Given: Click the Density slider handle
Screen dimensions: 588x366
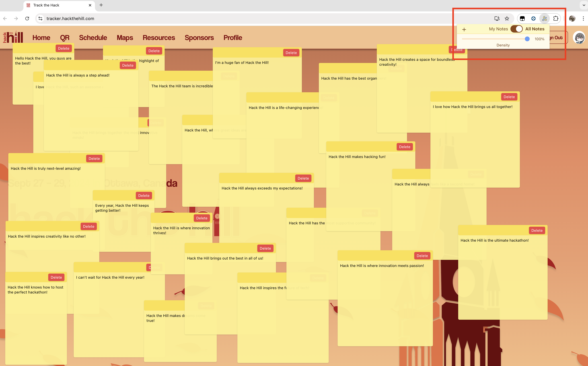Looking at the screenshot, I should [x=527, y=39].
